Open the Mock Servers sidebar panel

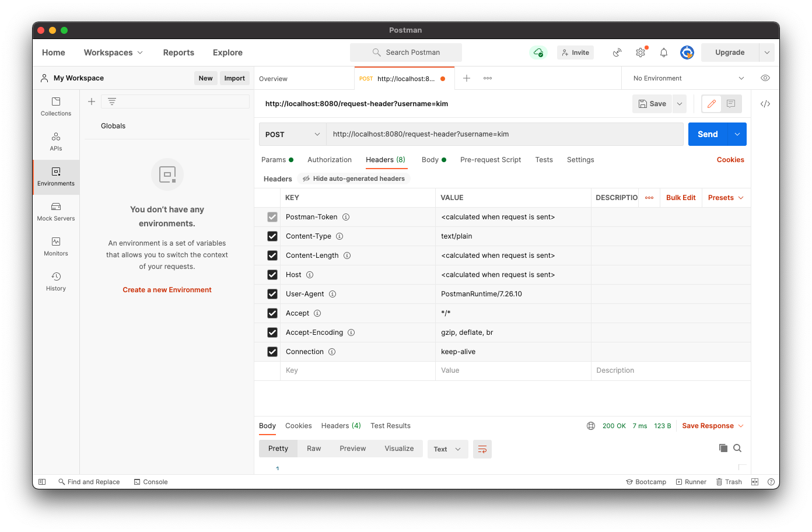click(x=56, y=212)
